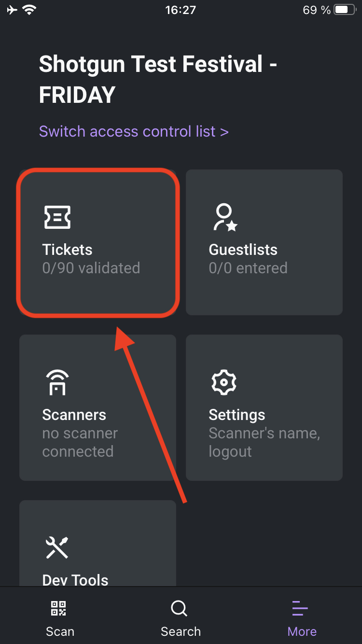Tap the Scanners wireless icon
The height and width of the screenshot is (644, 362).
click(x=57, y=382)
